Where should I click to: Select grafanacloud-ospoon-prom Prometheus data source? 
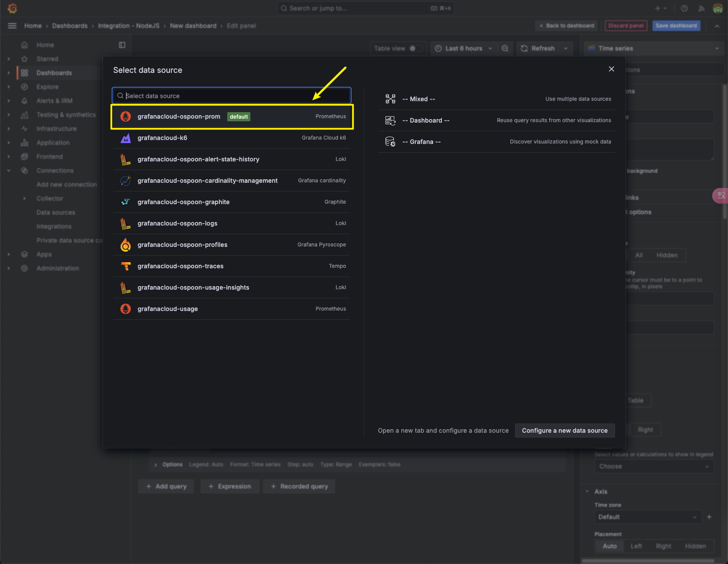pyautogui.click(x=232, y=116)
